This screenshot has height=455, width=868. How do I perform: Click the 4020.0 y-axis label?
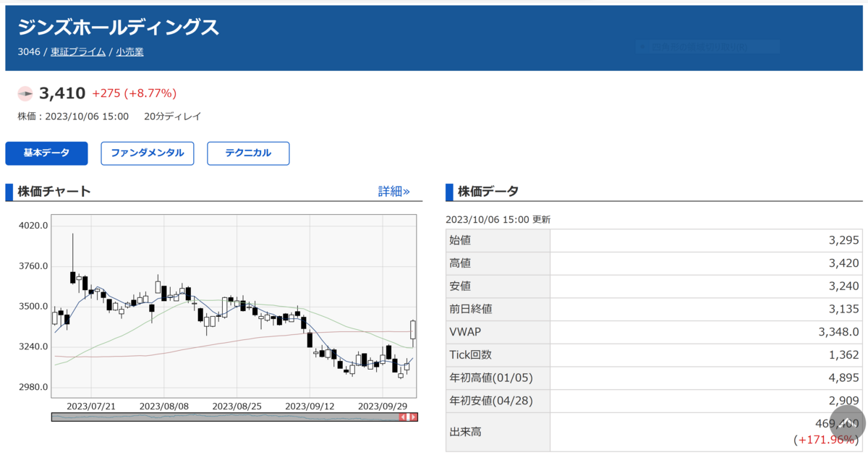pyautogui.click(x=33, y=226)
